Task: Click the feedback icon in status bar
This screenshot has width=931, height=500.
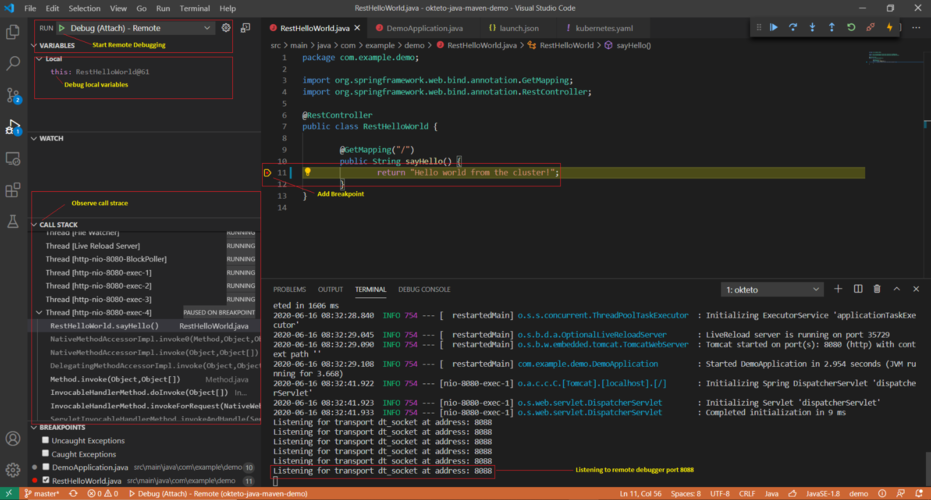Action: (x=901, y=493)
